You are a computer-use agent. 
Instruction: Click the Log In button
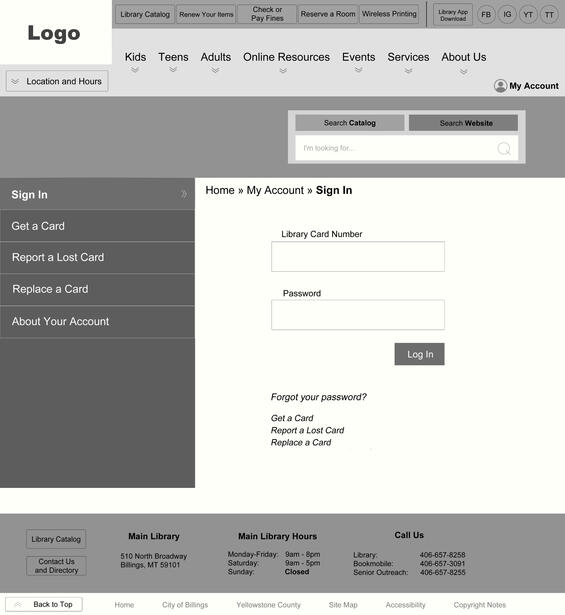click(420, 354)
